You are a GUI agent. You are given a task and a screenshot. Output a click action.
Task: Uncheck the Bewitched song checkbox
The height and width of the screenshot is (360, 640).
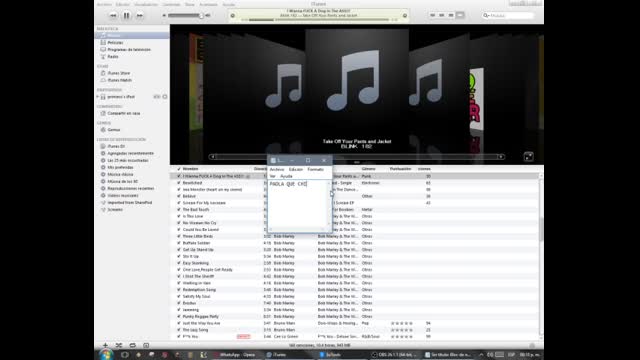click(x=179, y=183)
